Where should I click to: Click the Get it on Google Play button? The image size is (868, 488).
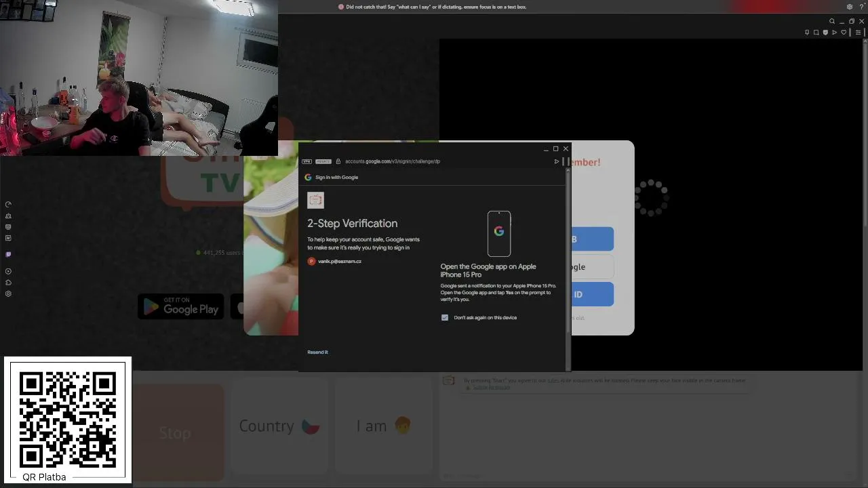point(181,306)
